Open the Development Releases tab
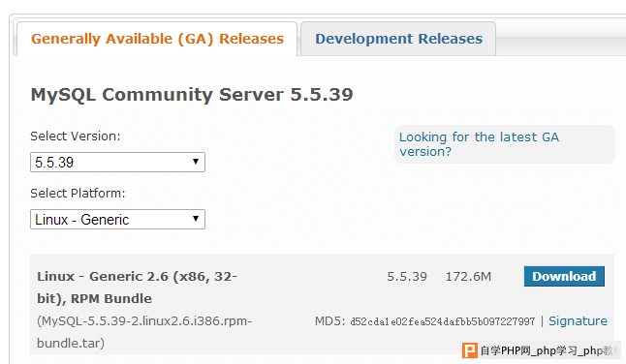Screen dimensions: 626x364 (x=398, y=39)
